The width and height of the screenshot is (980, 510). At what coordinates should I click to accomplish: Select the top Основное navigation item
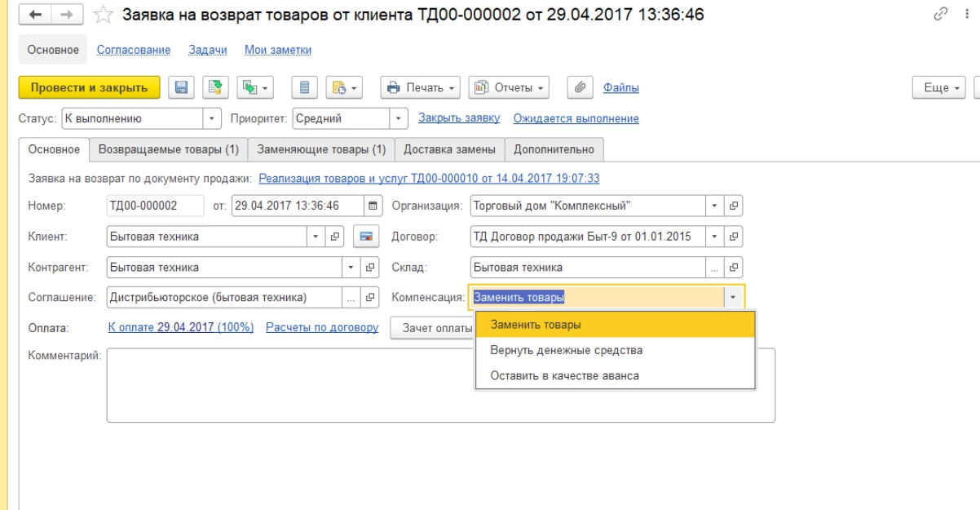click(x=53, y=50)
